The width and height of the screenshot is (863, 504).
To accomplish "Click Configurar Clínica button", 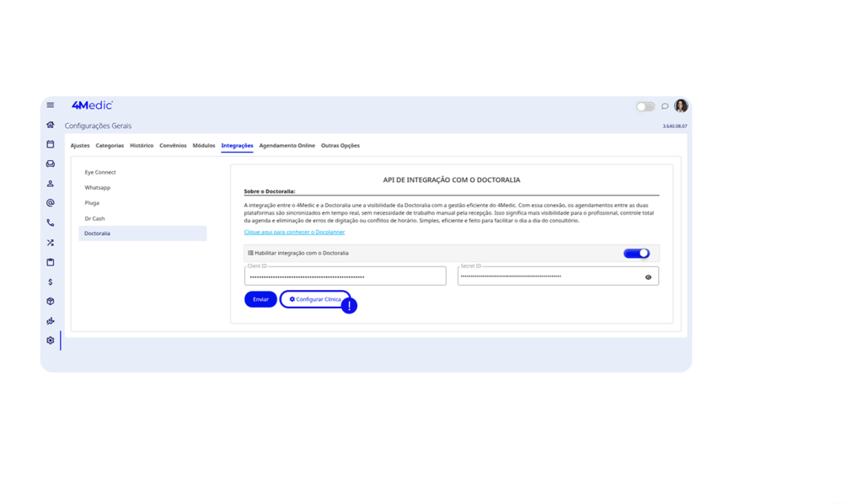I will coord(315,299).
